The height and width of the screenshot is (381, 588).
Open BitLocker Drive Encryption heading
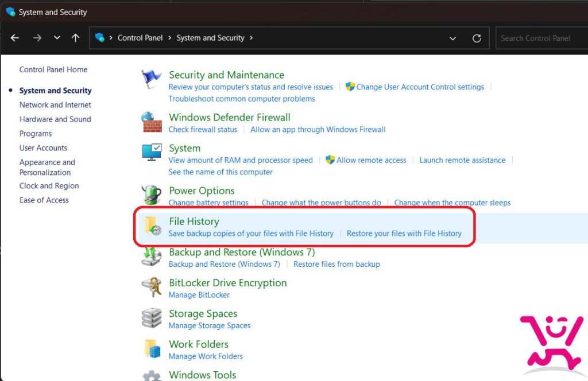[x=227, y=283]
